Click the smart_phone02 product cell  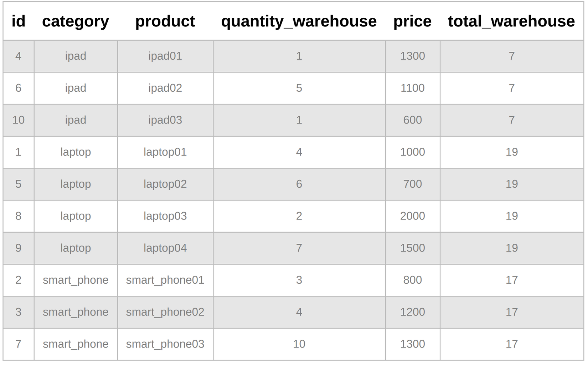pos(165,312)
